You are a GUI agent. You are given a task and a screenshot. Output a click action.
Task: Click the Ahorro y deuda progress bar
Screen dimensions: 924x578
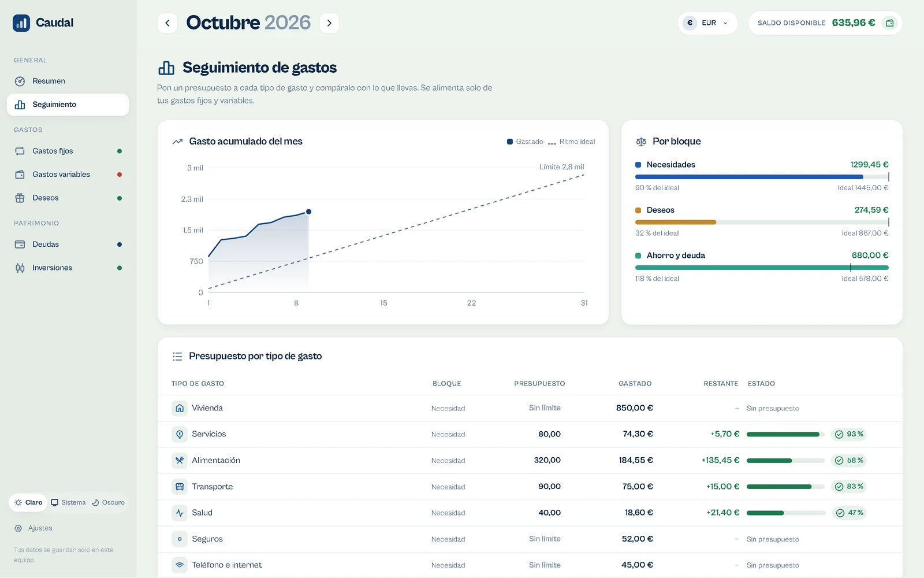tap(762, 268)
